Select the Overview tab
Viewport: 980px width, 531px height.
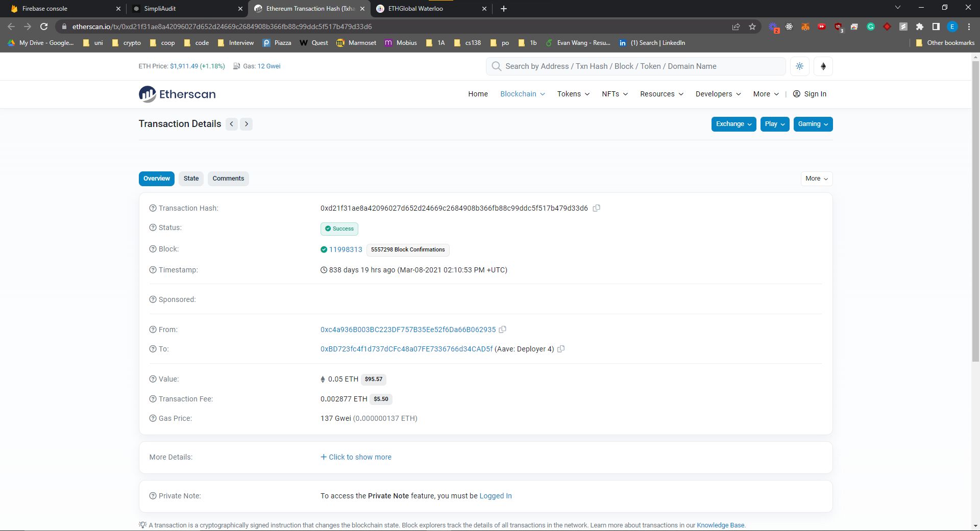coord(157,179)
